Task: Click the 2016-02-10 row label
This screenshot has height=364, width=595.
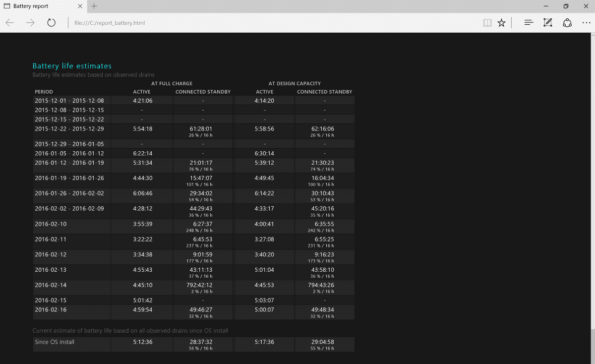Action: [x=51, y=224]
